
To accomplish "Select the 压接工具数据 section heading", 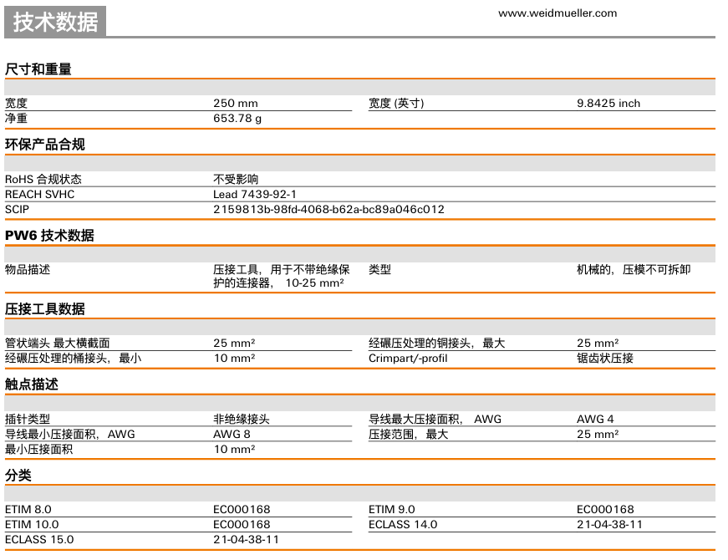I will tap(45, 309).
